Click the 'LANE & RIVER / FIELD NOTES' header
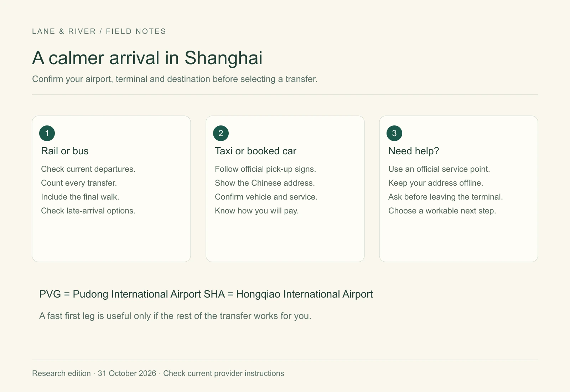This screenshot has height=392, width=570. tap(99, 31)
